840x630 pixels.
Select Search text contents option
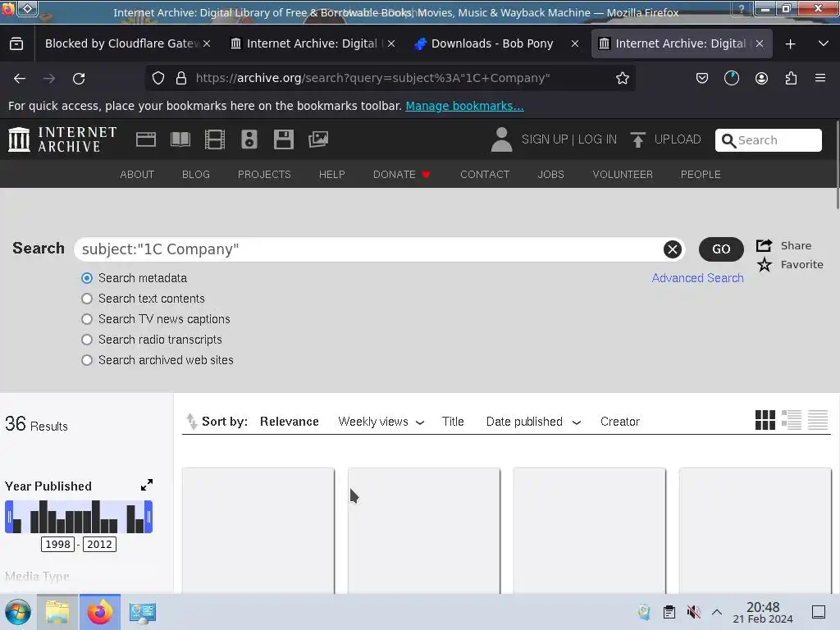click(x=87, y=299)
